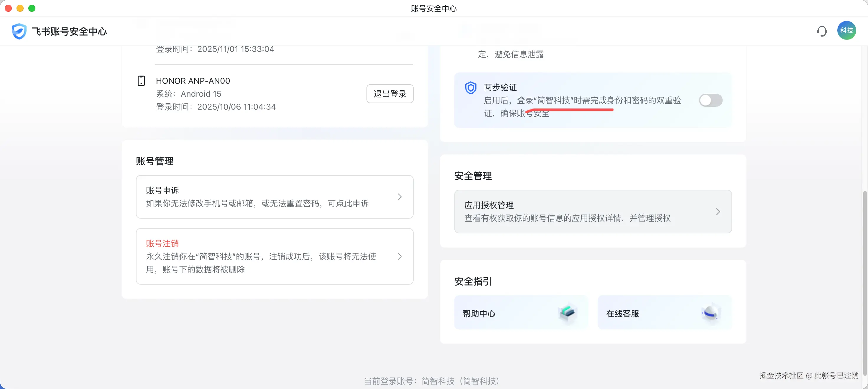This screenshot has width=868, height=389.
Task: Enable the 两步验证 toggle switch
Action: pyautogui.click(x=711, y=100)
